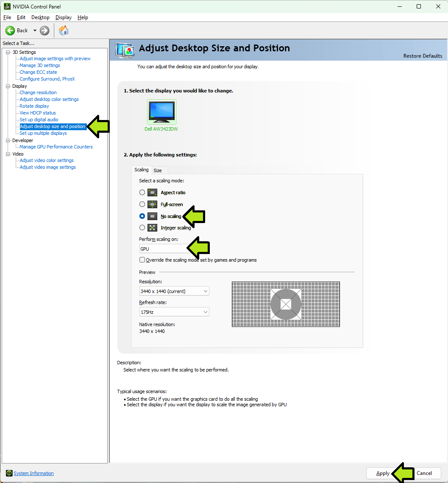
Task: Open Manage GPU Performance Counters task
Action: 56,147
